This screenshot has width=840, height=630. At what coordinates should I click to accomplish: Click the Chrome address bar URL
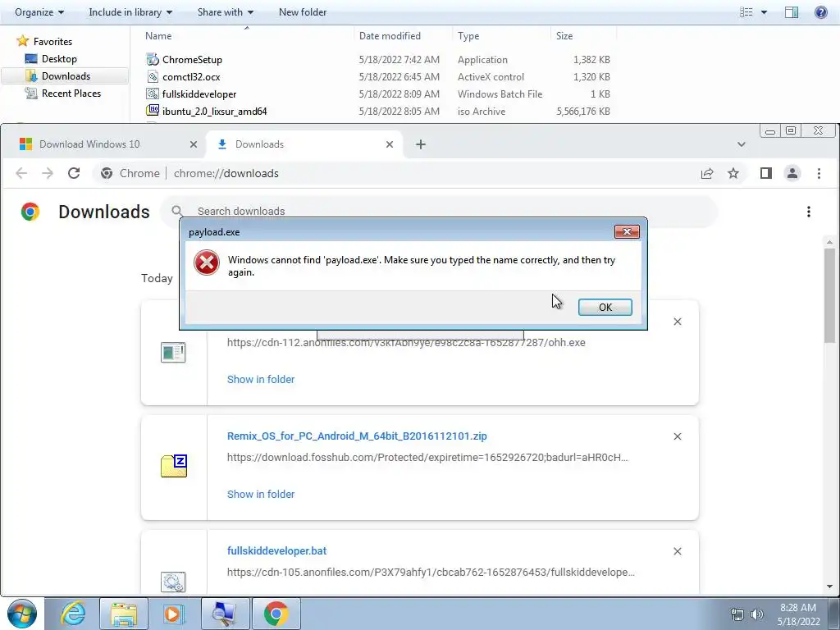pyautogui.click(x=226, y=173)
